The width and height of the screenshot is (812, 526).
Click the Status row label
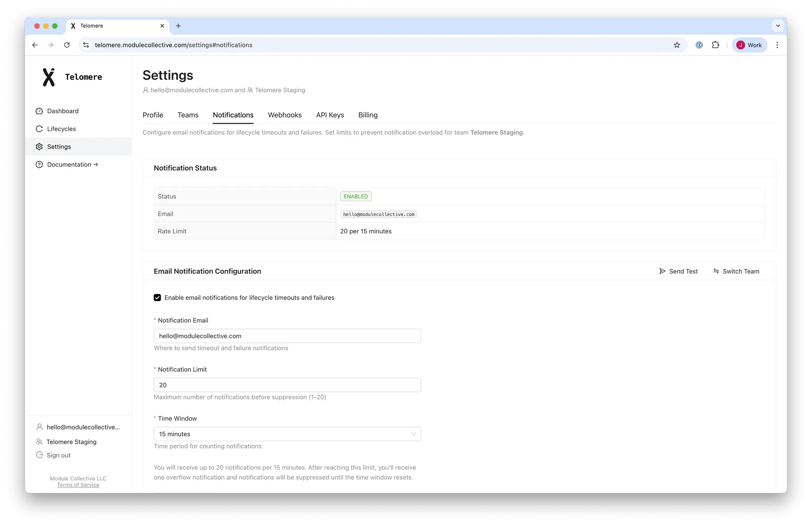(167, 196)
